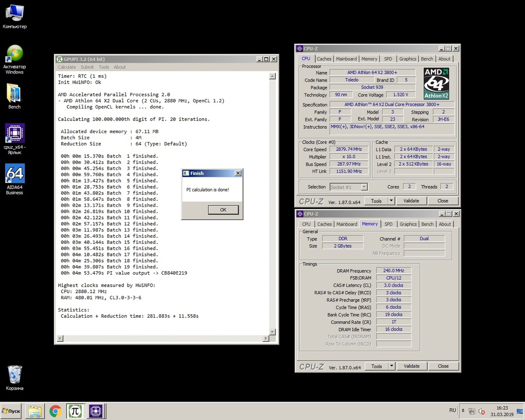
Task: Select Caches tab in bottom CPU-Z window
Action: (324, 224)
